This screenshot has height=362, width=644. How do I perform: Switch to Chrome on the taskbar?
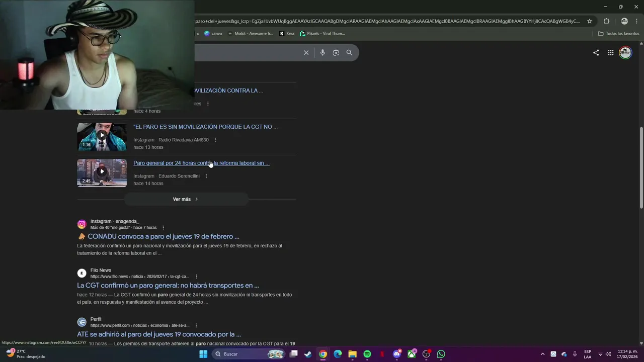coord(323,354)
